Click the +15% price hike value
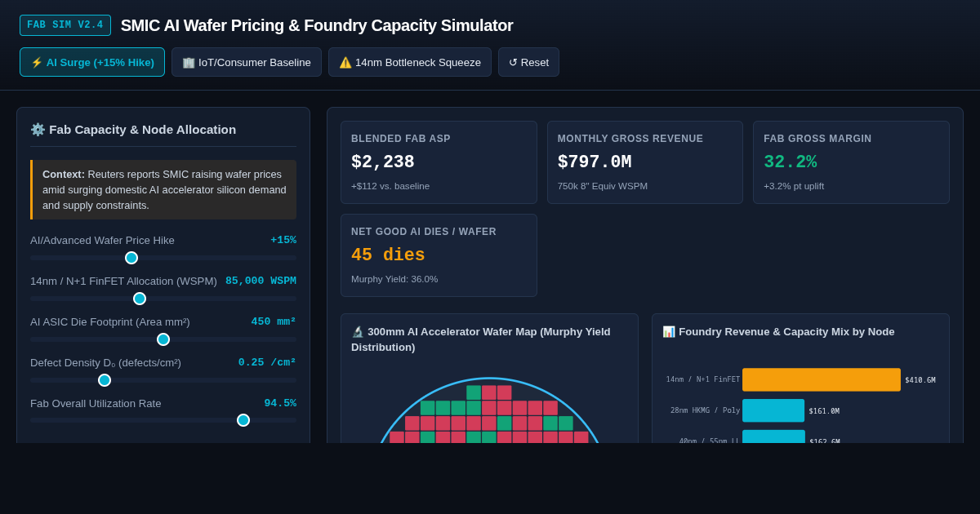 (x=283, y=241)
